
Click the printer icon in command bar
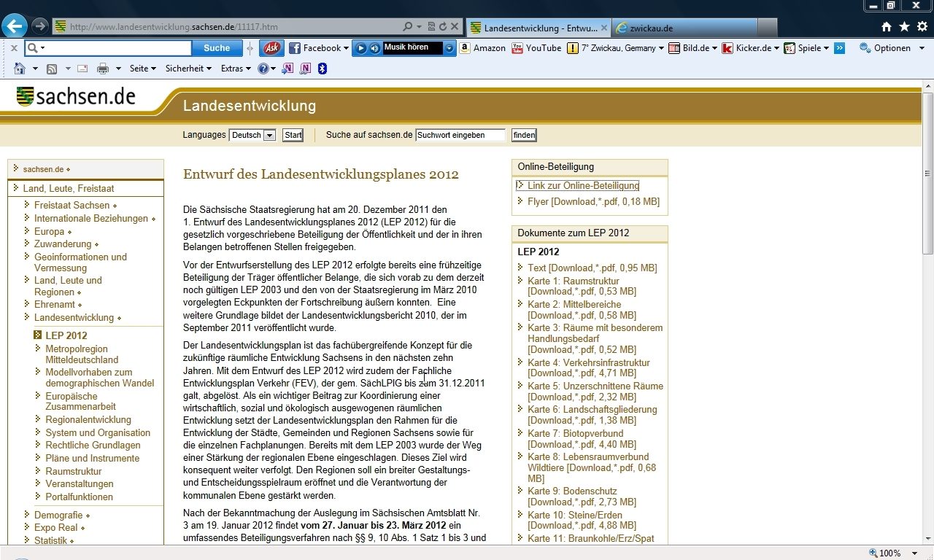103,69
